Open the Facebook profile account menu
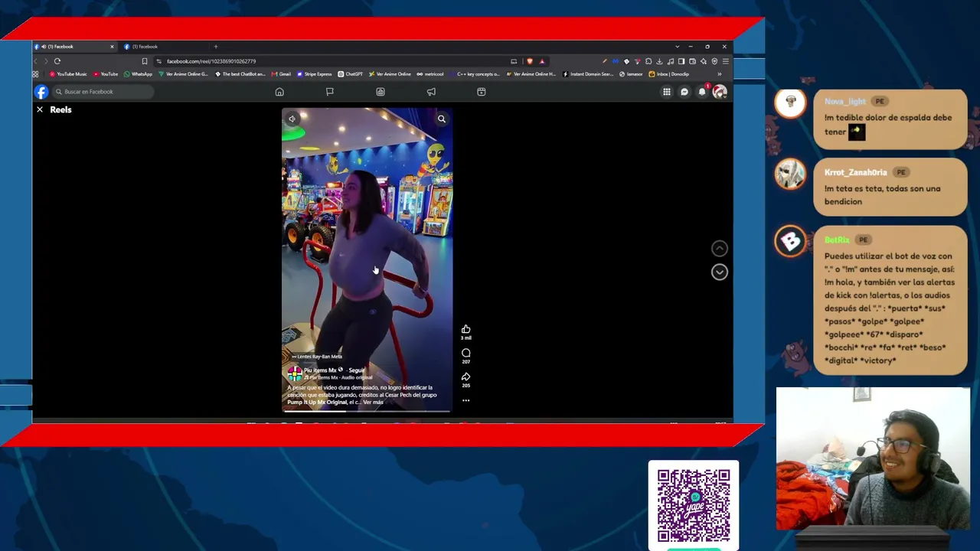Image resolution: width=980 pixels, height=551 pixels. [x=719, y=92]
